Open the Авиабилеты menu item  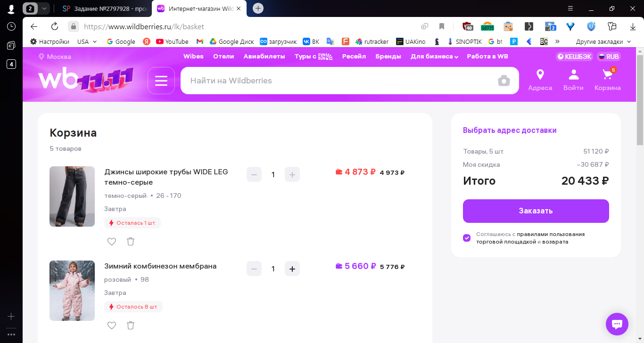click(264, 57)
